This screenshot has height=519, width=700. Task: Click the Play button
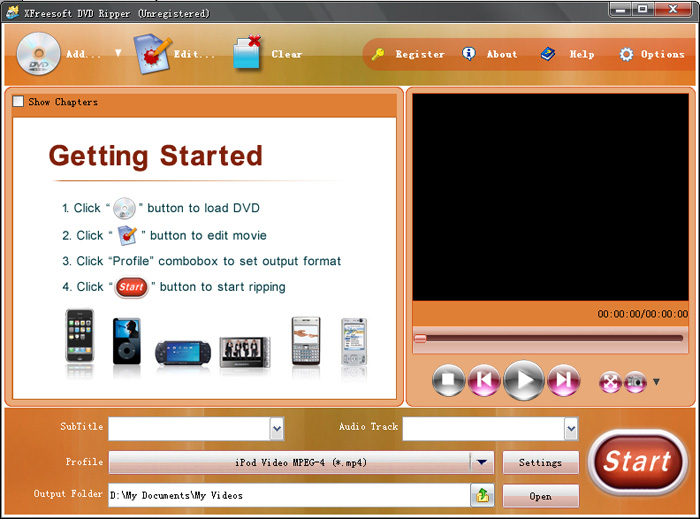[x=524, y=380]
